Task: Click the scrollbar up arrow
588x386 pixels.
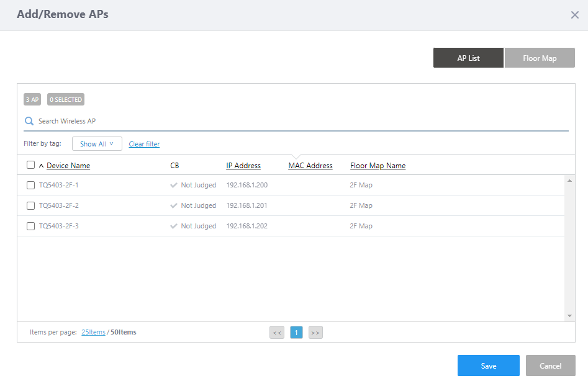Action: coord(569,181)
